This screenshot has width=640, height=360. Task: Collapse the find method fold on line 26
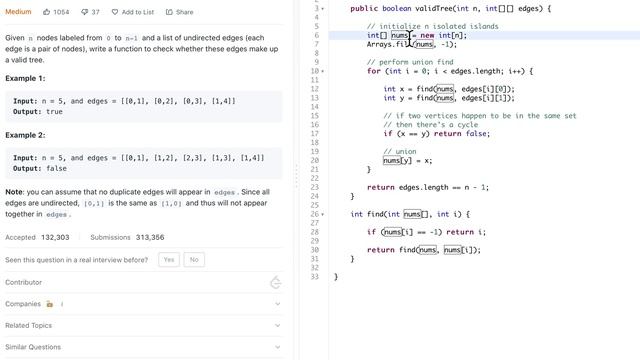[323, 214]
